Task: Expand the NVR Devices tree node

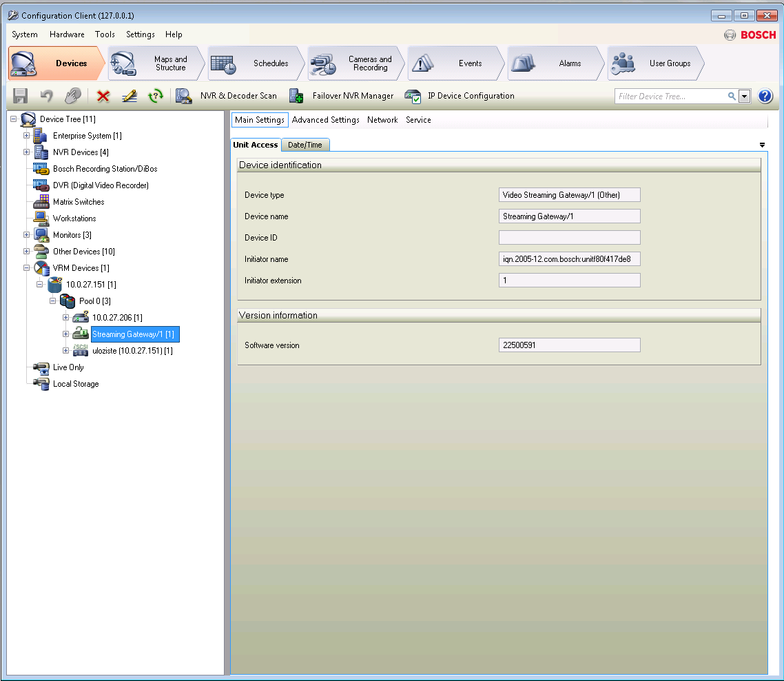Action: pos(27,152)
